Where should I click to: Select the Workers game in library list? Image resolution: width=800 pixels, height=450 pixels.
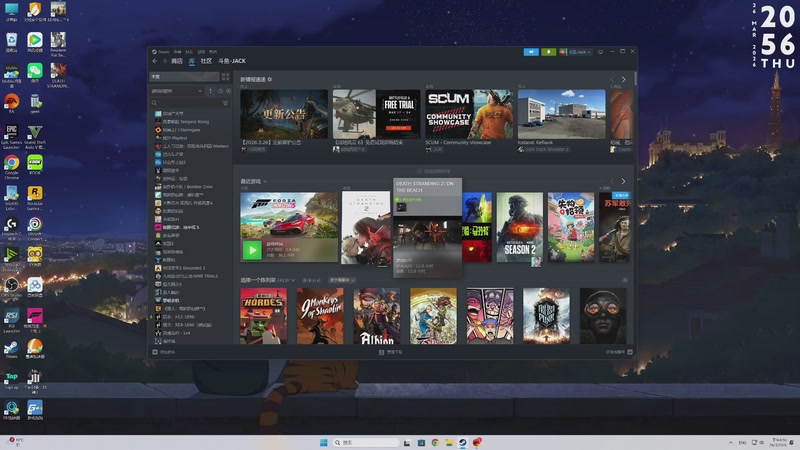[192, 146]
